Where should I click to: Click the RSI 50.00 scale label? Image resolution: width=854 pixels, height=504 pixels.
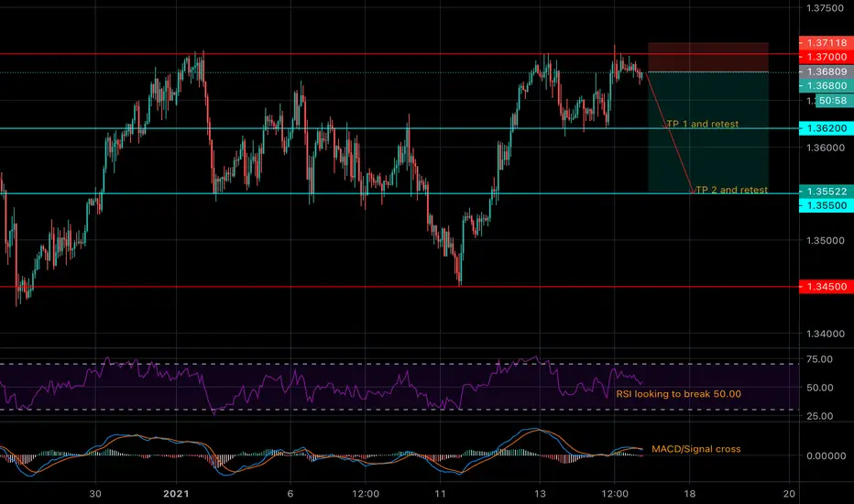click(820, 388)
